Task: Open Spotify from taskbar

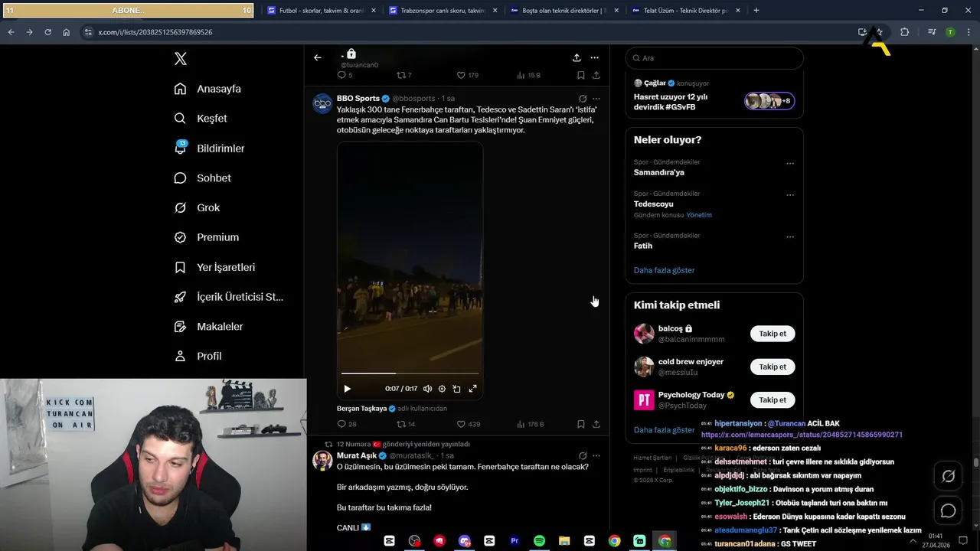Action: click(x=539, y=541)
